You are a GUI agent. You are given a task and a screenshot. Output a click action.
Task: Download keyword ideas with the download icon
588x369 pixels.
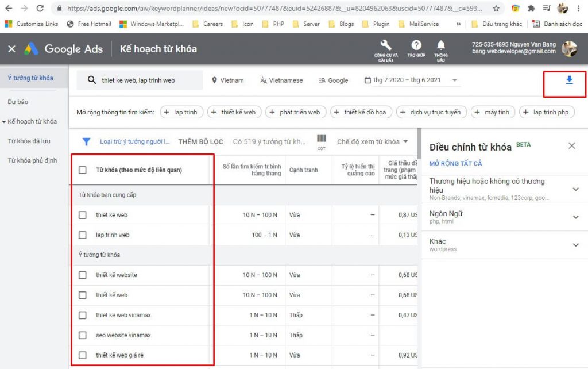coord(569,80)
